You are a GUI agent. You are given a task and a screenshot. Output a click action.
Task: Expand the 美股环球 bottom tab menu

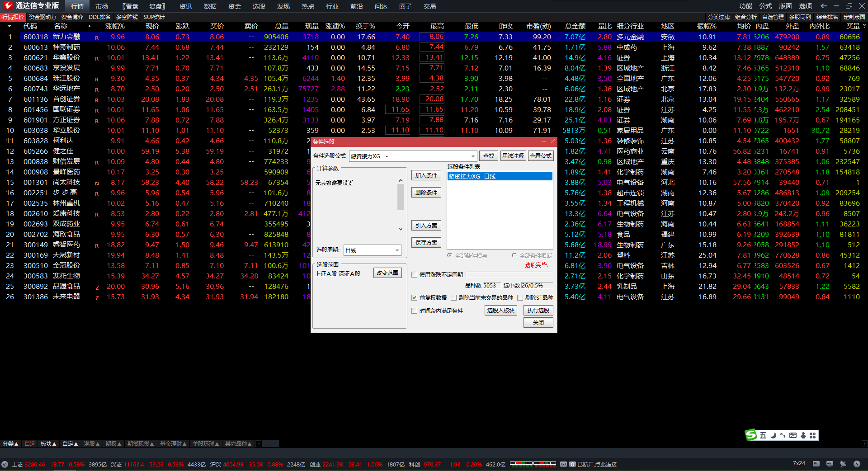pos(206,444)
